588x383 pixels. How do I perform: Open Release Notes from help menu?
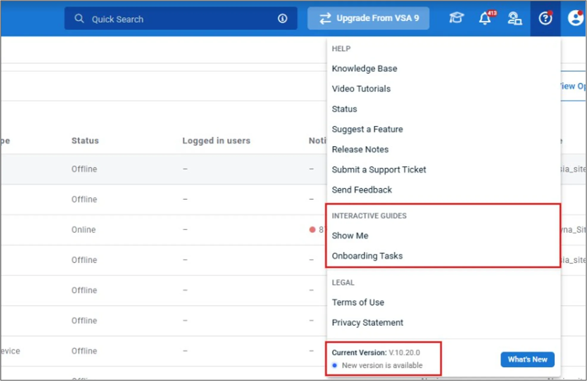[360, 149]
